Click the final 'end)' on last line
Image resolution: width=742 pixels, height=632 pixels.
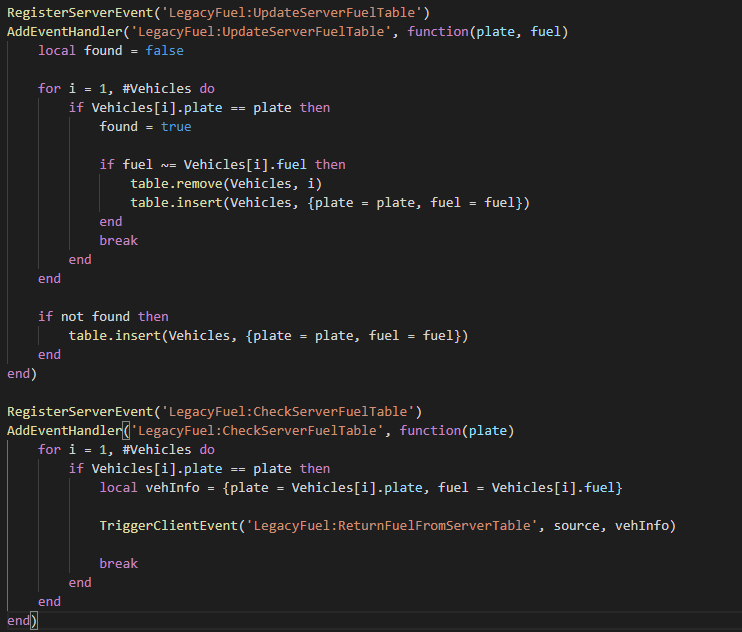click(x=21, y=620)
